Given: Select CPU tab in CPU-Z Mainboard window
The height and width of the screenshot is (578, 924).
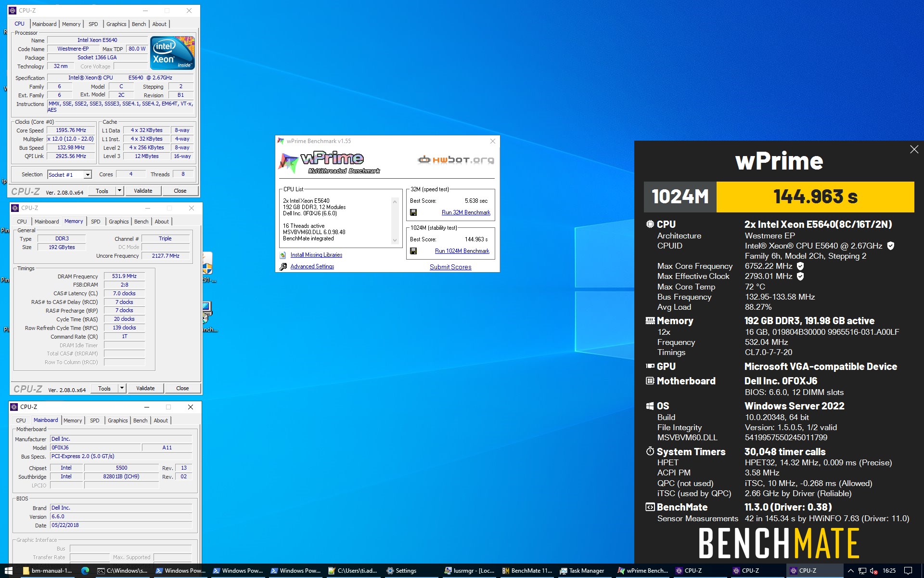Looking at the screenshot, I should 21,420.
